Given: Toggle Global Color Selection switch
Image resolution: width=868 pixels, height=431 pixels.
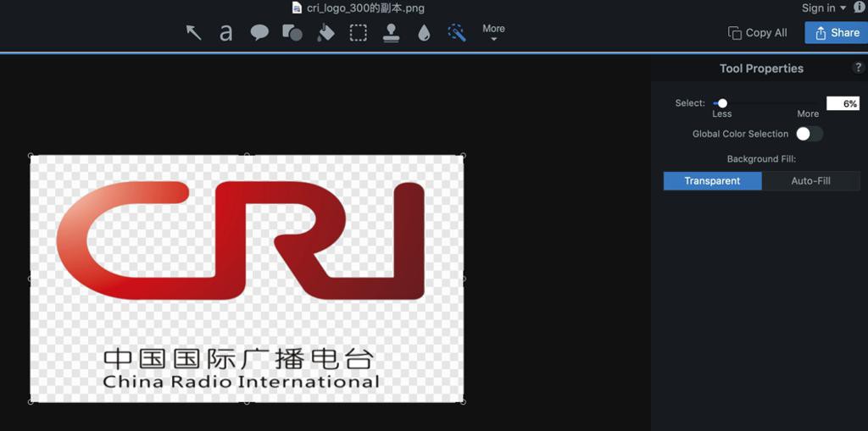Looking at the screenshot, I should (810, 134).
